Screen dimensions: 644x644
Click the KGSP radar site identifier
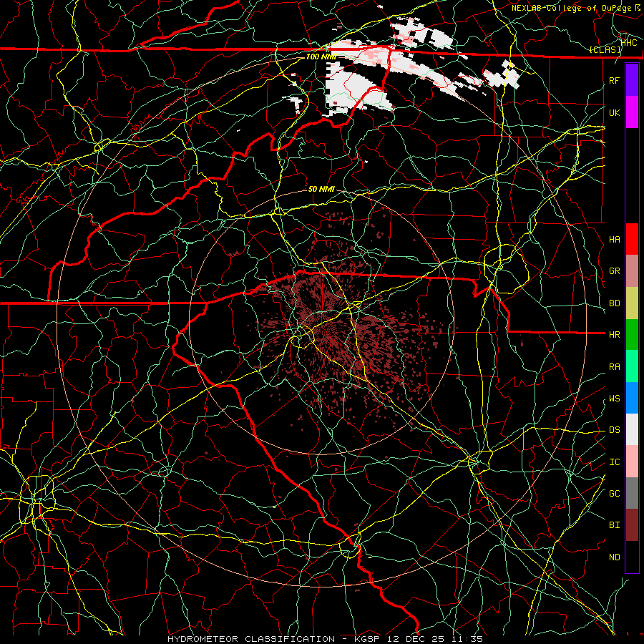coord(368,639)
